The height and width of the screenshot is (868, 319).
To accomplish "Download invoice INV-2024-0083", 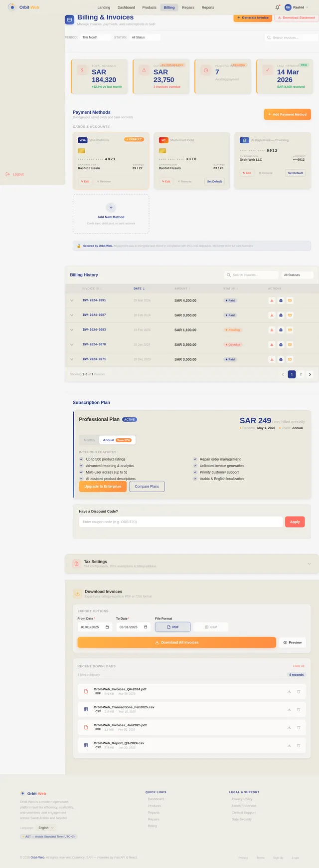I will tap(272, 330).
